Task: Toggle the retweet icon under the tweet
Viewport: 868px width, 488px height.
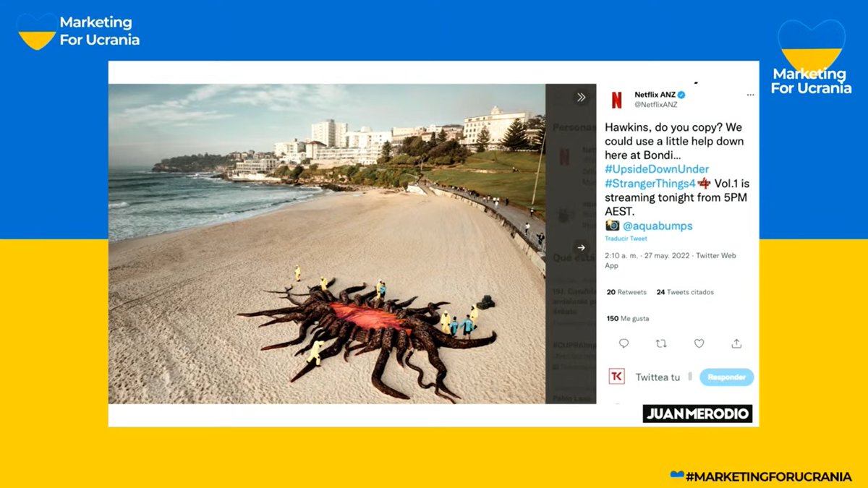Action: click(660, 343)
